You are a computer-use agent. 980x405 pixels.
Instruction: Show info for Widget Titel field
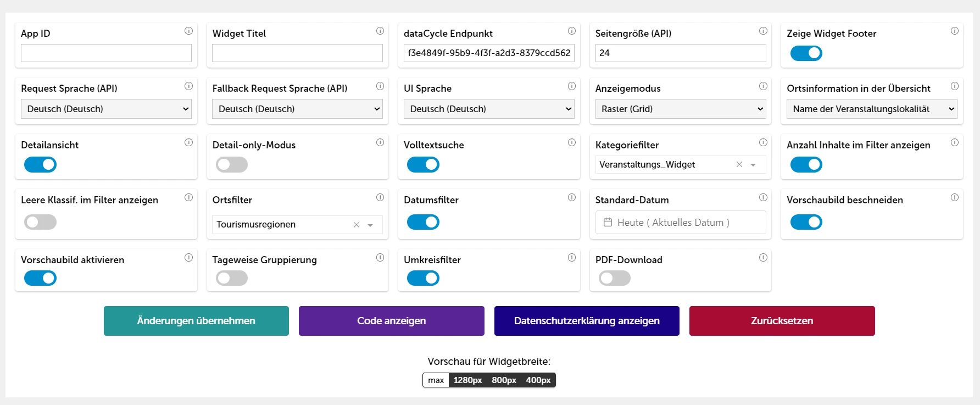tap(380, 31)
